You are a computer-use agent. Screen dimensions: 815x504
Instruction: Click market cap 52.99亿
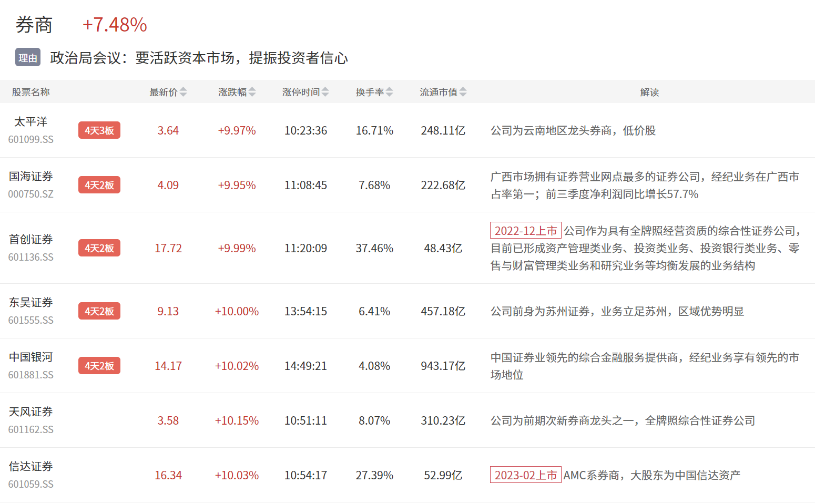[443, 475]
